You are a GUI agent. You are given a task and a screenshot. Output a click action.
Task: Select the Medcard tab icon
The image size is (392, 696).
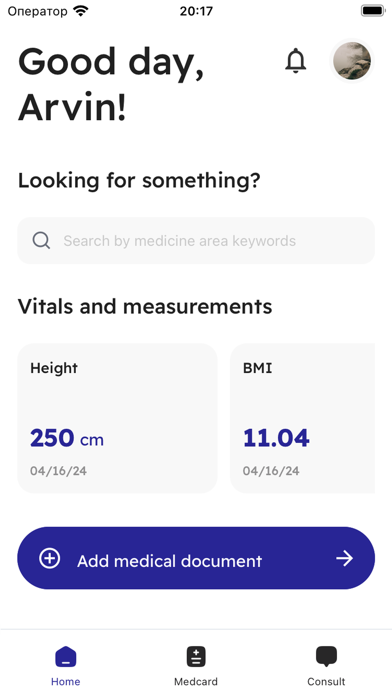(x=196, y=656)
